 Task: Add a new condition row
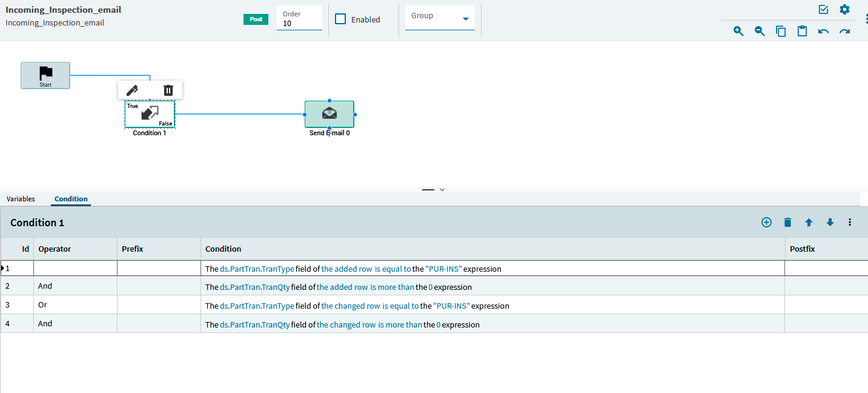pos(766,223)
